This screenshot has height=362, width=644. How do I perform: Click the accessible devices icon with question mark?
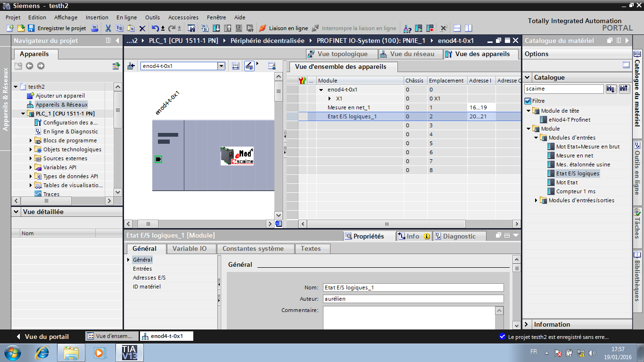(x=407, y=28)
